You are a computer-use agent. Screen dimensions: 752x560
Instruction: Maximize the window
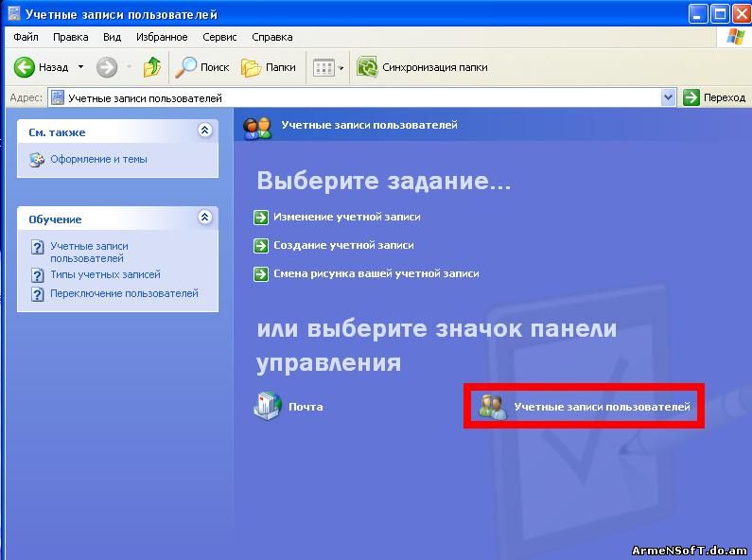720,14
